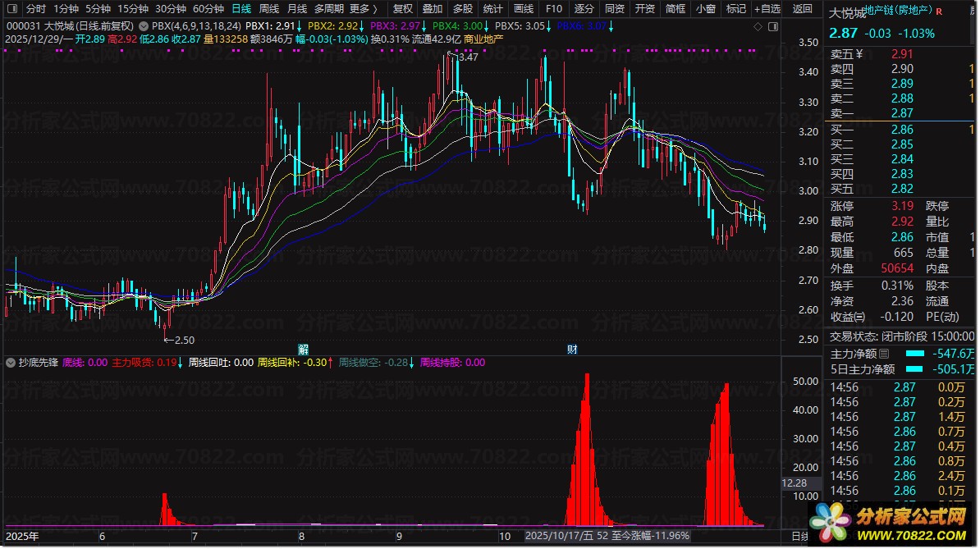The image size is (980, 549).
Task: Click the 周线回补: -0.30 indicator value
Action: (292, 362)
